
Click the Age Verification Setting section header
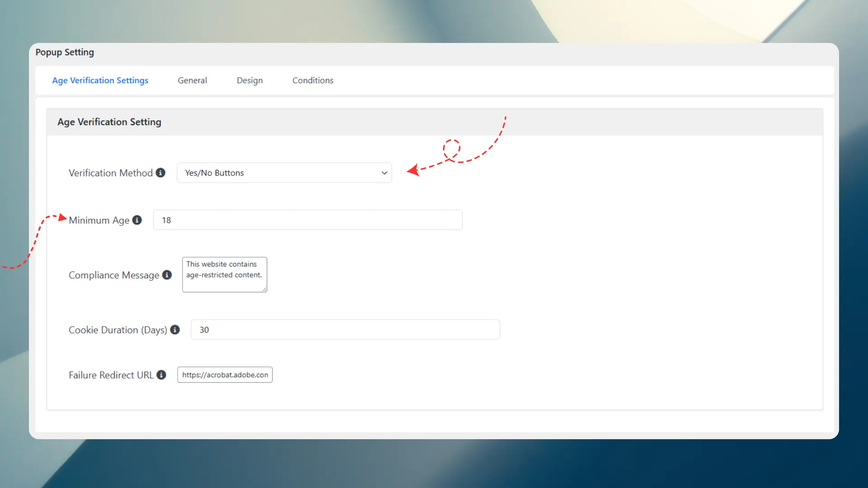109,122
